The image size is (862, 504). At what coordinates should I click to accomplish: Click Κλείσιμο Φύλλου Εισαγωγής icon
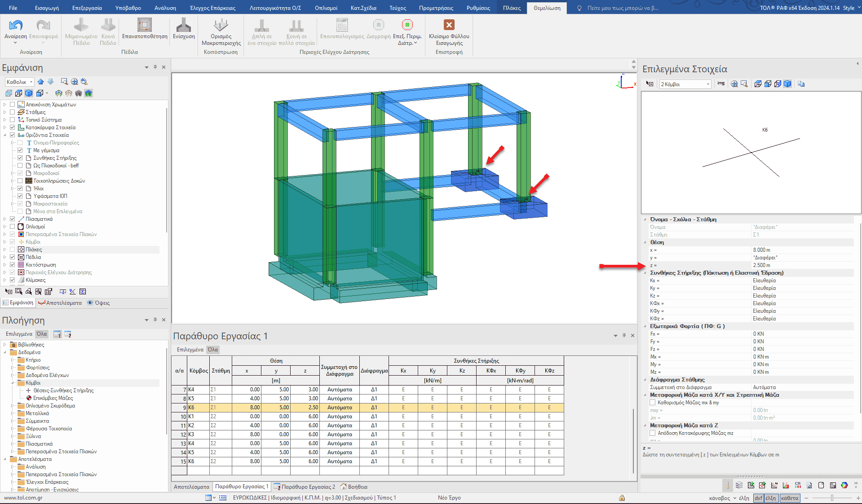click(x=449, y=26)
